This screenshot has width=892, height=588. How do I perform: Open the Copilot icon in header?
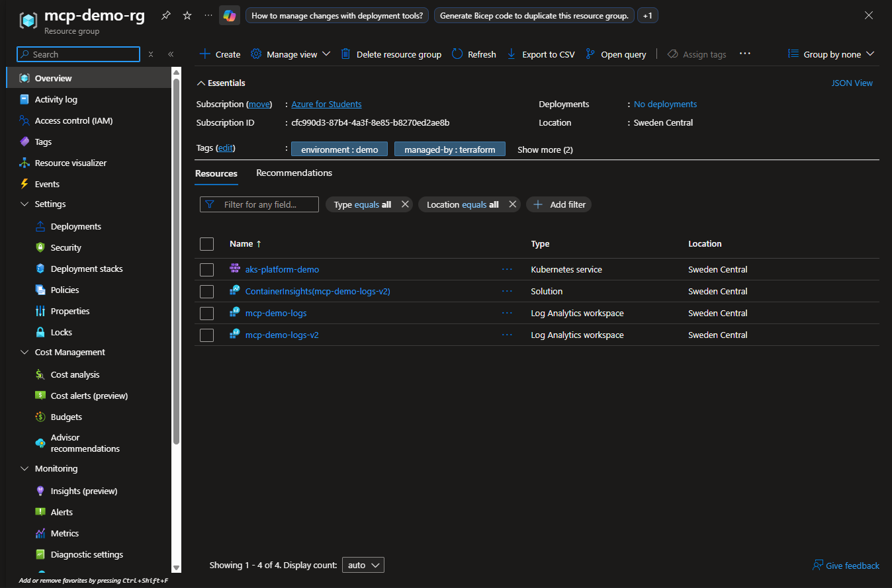(230, 15)
